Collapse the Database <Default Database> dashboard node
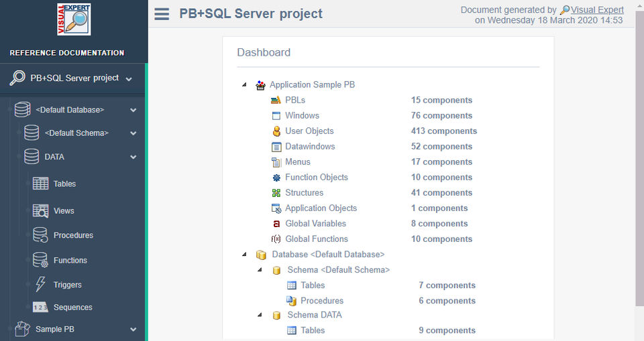 coord(244,255)
